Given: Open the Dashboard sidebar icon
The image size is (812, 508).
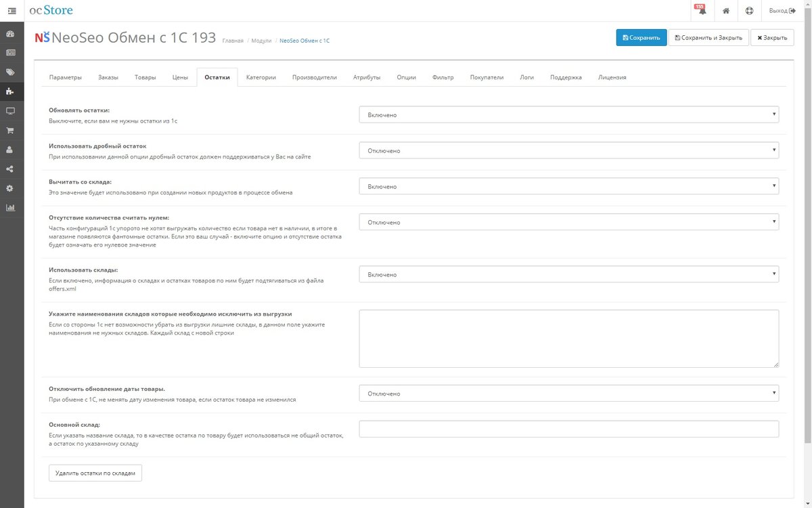Looking at the screenshot, I should (11, 33).
